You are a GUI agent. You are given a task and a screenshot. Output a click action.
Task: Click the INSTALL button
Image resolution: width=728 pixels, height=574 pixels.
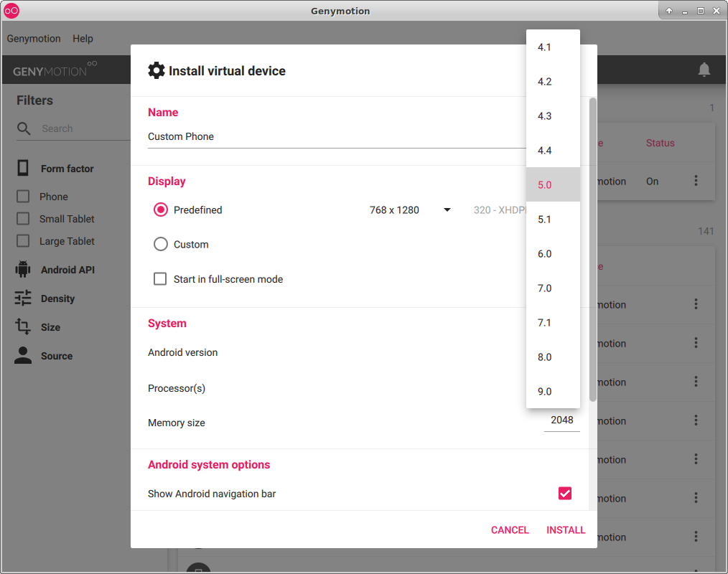566,530
